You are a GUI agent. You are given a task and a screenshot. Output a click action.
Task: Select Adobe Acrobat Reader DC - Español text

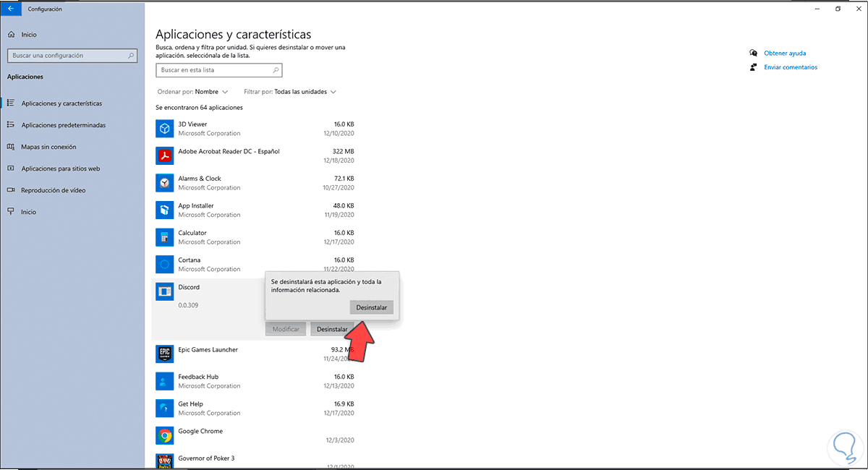(x=229, y=151)
